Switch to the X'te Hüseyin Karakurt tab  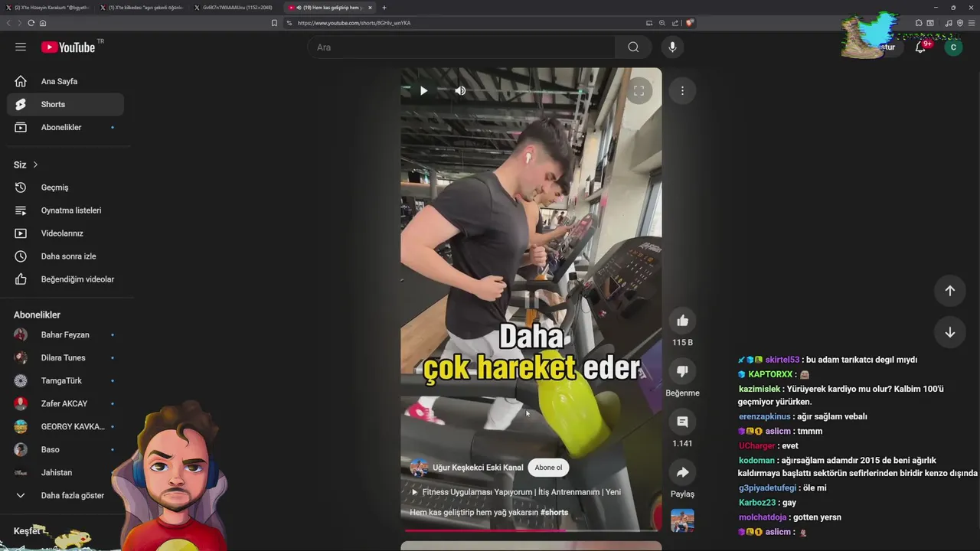[x=47, y=8]
